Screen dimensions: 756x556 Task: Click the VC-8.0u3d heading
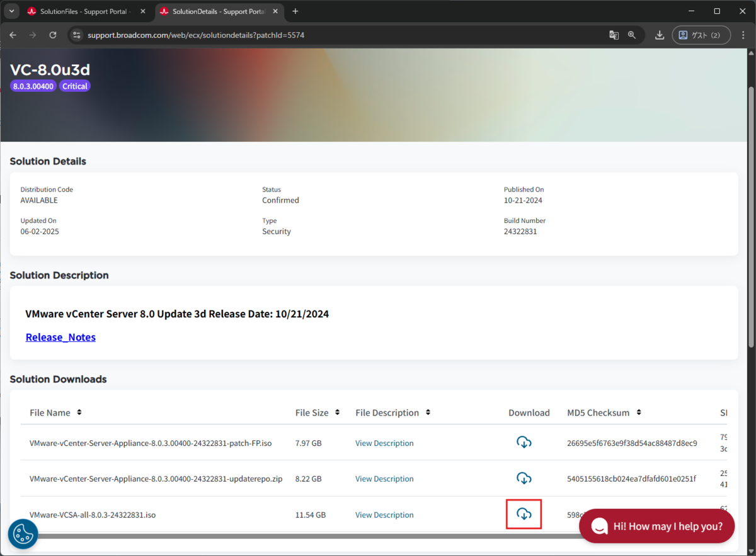[50, 69]
